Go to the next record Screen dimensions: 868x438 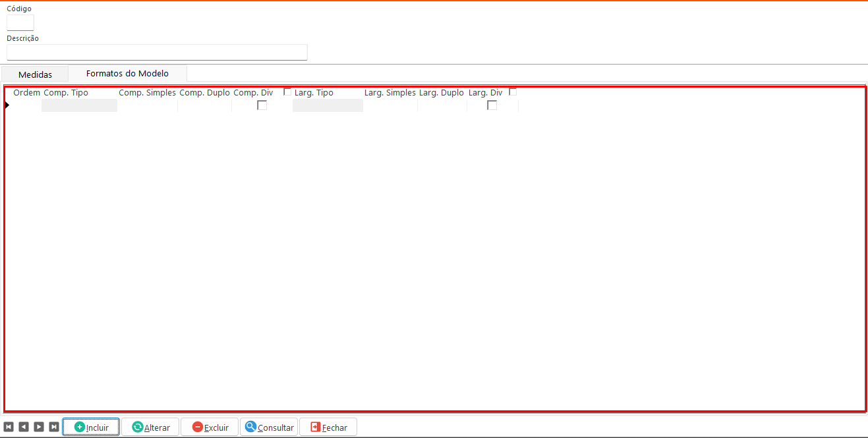(x=39, y=427)
